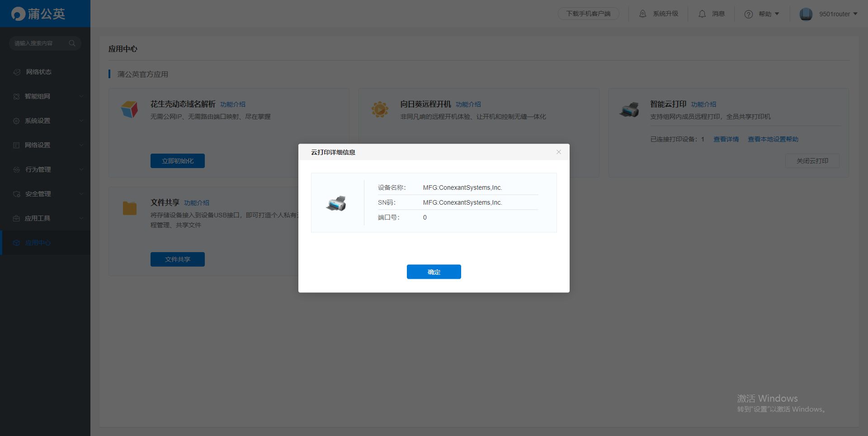Click the 蒲公英 logo in the header
Viewport: 868px width, 436px height.
pos(38,14)
